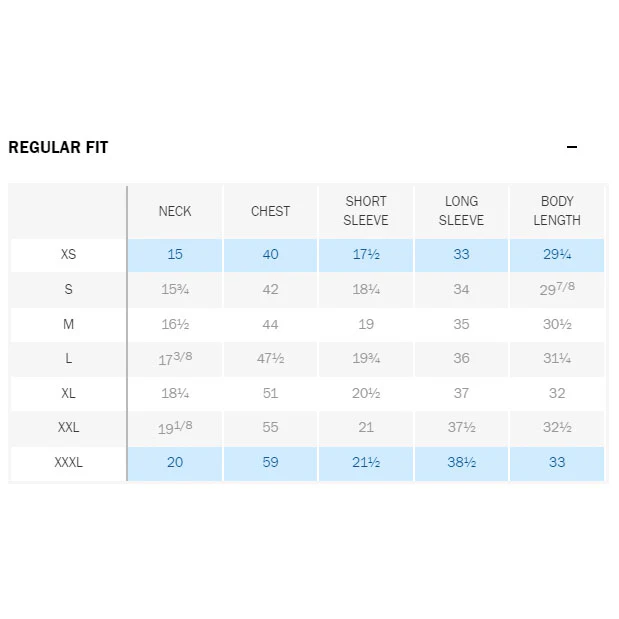The image size is (619, 619).
Task: Select the XS size row label
Action: coord(68,254)
